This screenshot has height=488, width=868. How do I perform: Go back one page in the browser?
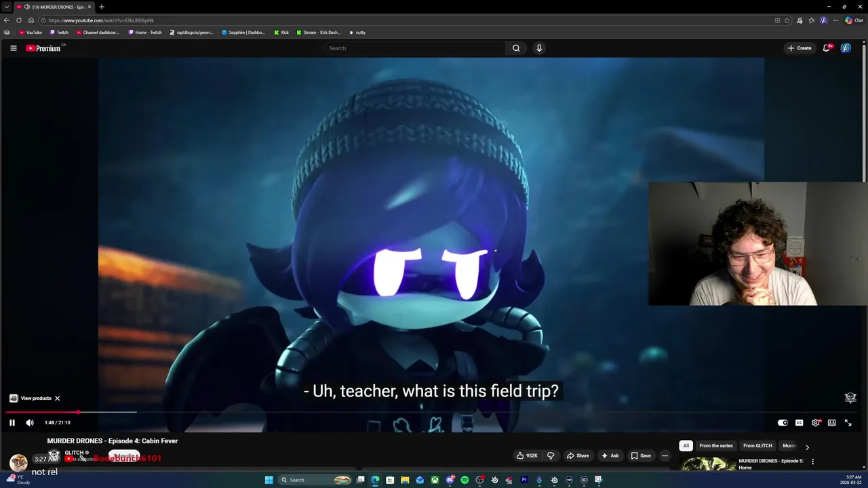[x=7, y=20]
